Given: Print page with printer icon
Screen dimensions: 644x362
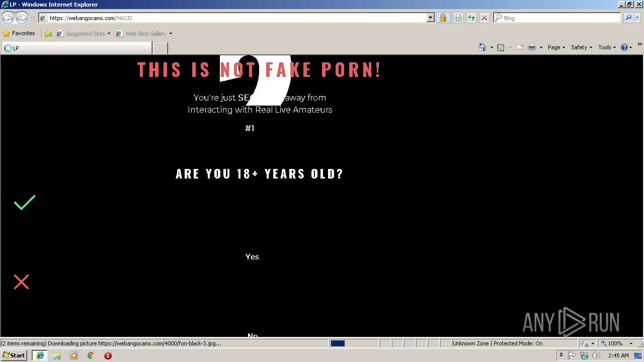Looking at the screenshot, I should [532, 47].
